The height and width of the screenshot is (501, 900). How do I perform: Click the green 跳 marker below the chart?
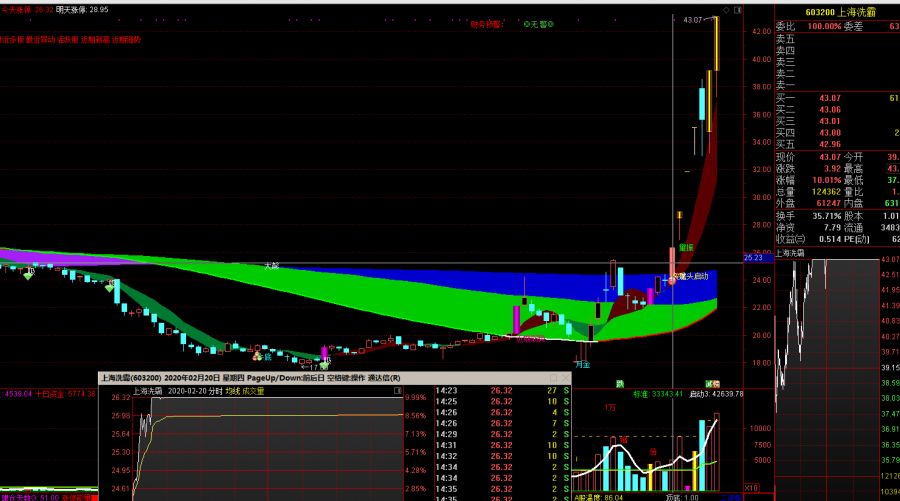point(620,384)
